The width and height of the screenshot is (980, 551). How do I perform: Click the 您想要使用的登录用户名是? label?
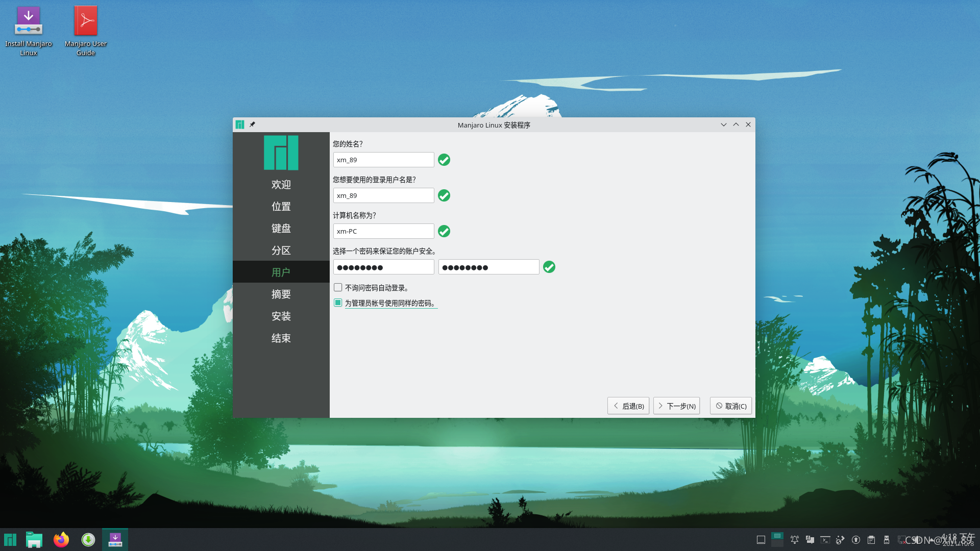point(374,180)
